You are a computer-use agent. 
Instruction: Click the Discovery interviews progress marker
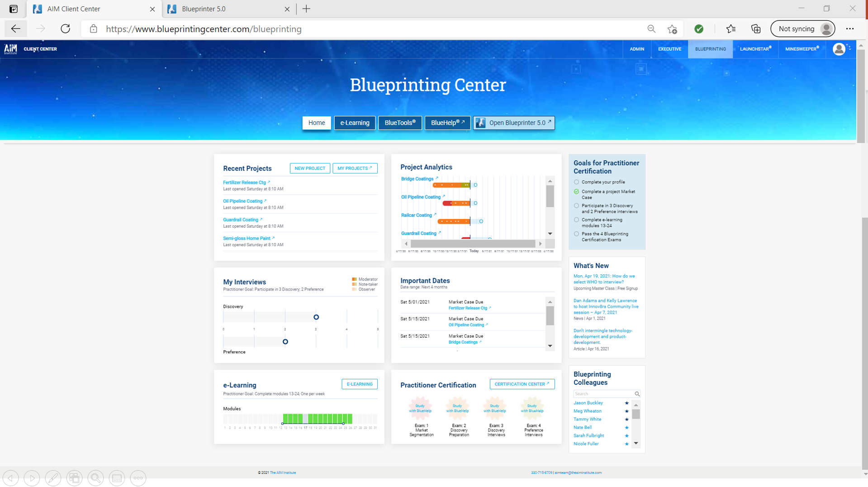[x=316, y=317]
